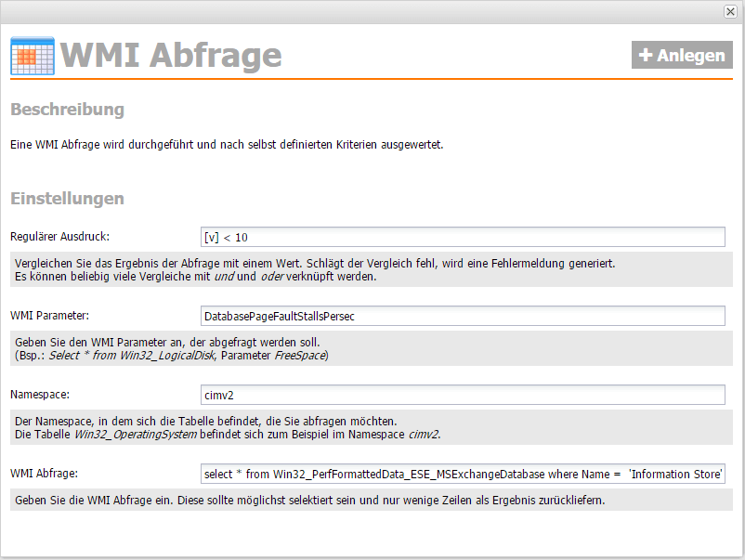
Task: Click the "Namespace:" field label
Action: point(40,396)
